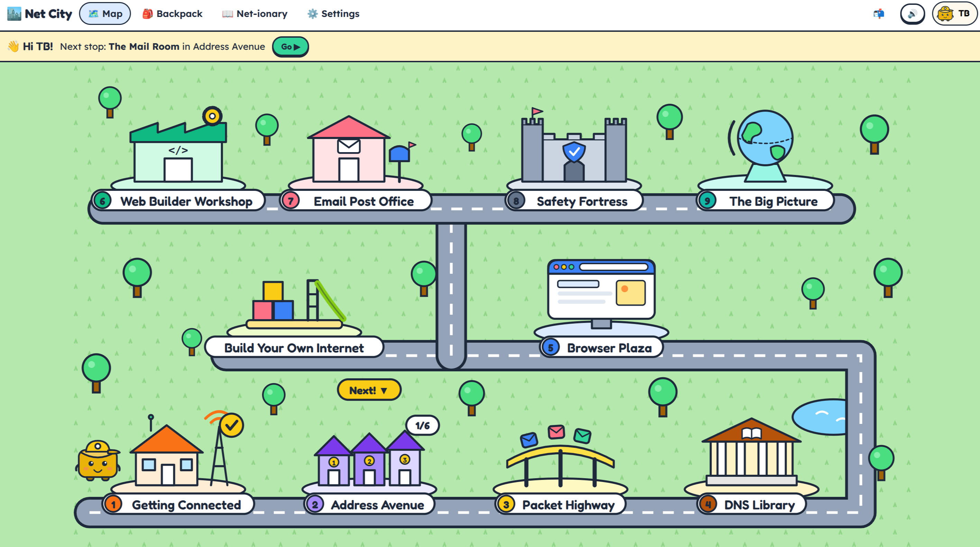
Task: Click the yellow Next! marker button
Action: tap(369, 390)
